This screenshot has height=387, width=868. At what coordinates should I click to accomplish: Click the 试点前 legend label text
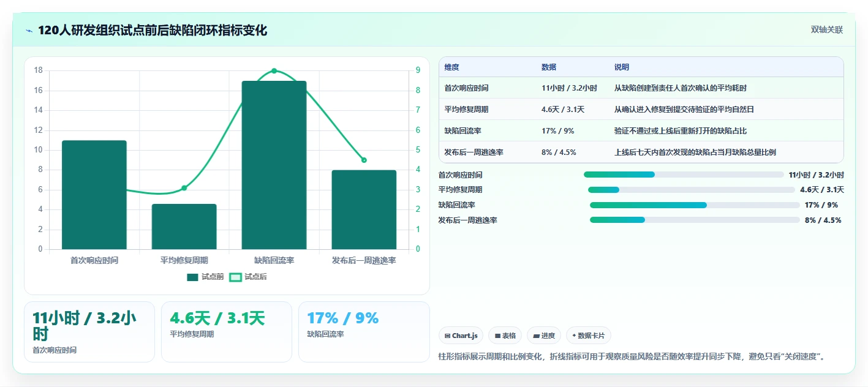tap(213, 277)
